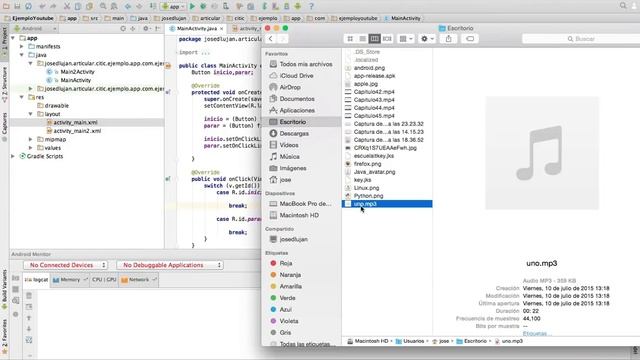Viewport: 640px width, 360px height.
Task: Click the Etiquetas… link in preview
Action: (537, 333)
